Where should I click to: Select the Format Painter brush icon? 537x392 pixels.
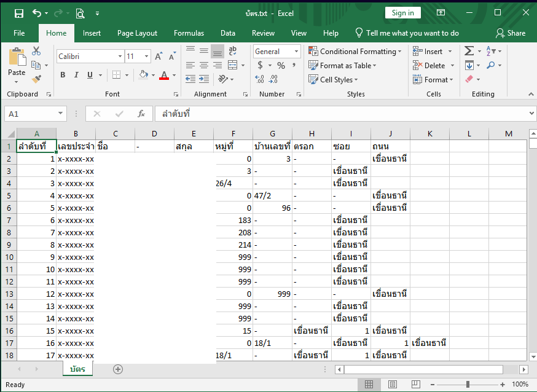tap(36, 79)
